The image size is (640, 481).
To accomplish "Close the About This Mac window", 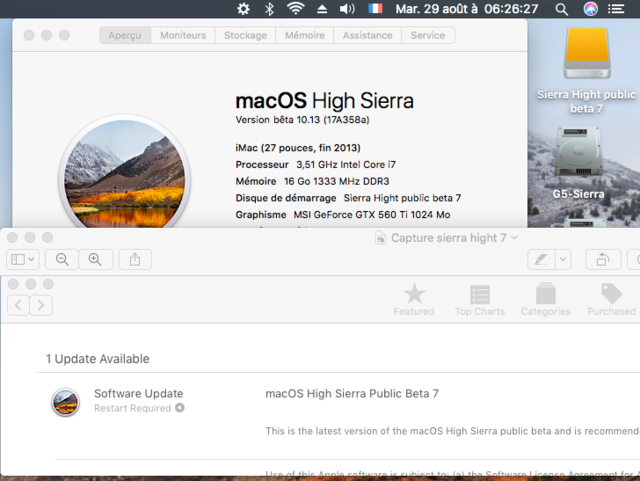I will click(29, 35).
